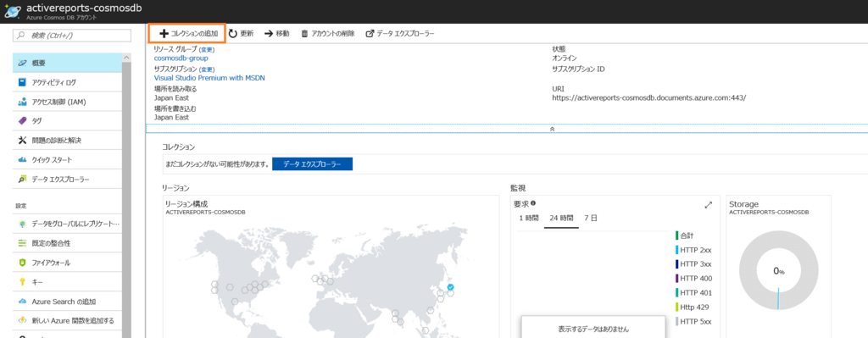This screenshot has height=338, width=868.
Task: Switch to the 7 日 tab
Action: 591,218
